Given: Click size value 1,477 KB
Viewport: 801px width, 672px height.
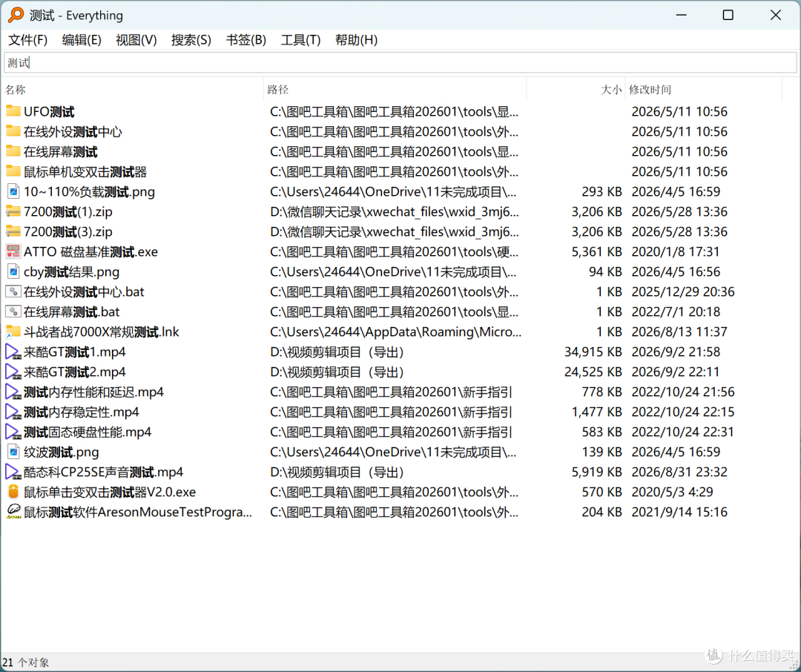Looking at the screenshot, I should coord(596,412).
